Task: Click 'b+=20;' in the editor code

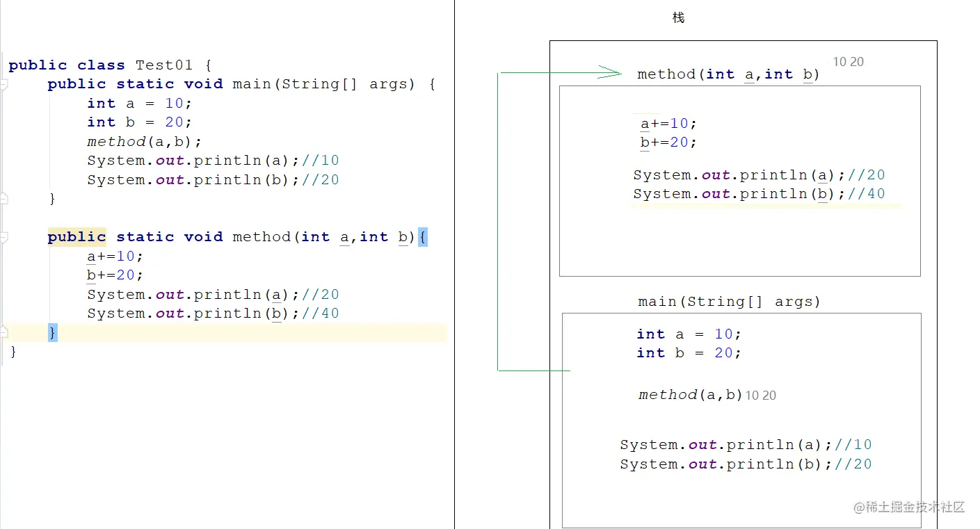Action: point(115,275)
